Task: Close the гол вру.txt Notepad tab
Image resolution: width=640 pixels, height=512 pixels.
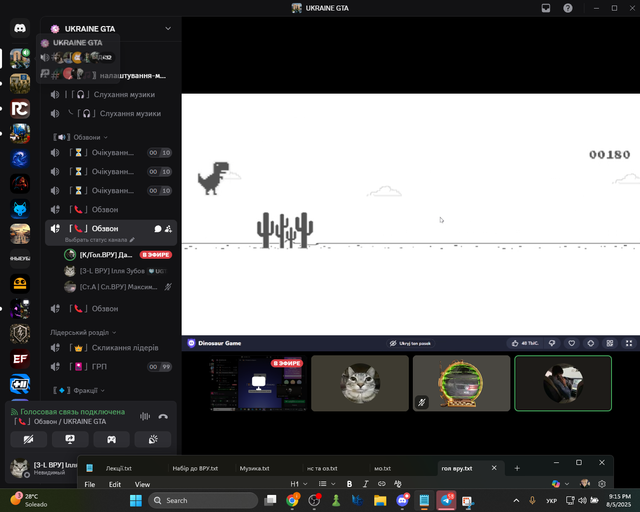Action: point(494,468)
